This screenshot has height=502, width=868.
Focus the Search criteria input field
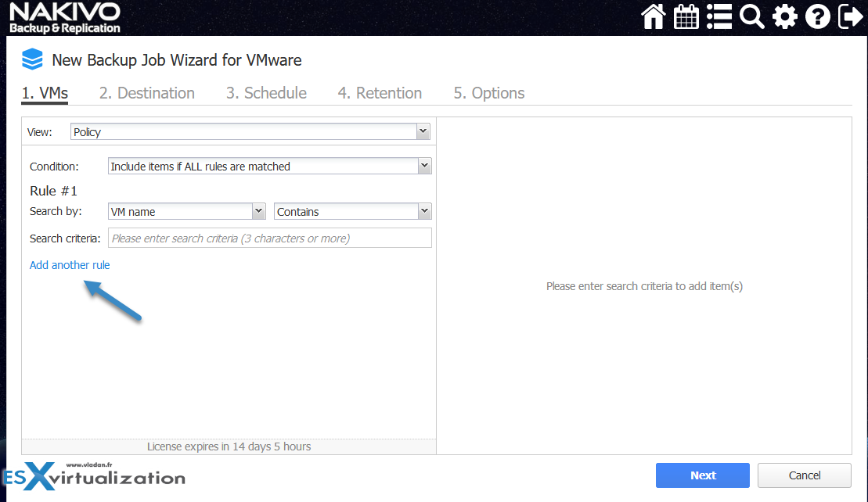pyautogui.click(x=269, y=238)
